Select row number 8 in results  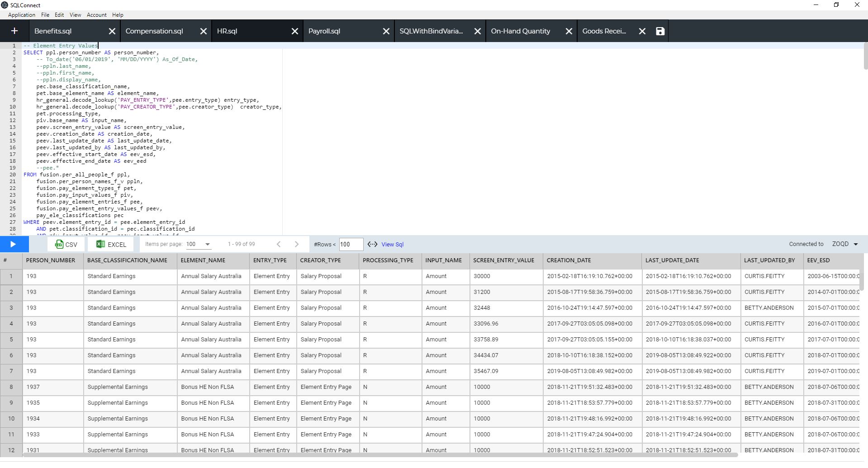(x=11, y=387)
